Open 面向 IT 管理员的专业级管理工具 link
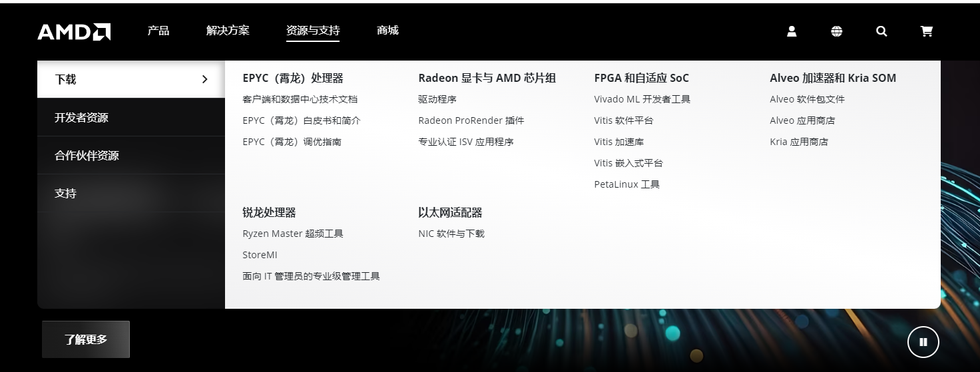The height and width of the screenshot is (372, 980). pos(312,276)
